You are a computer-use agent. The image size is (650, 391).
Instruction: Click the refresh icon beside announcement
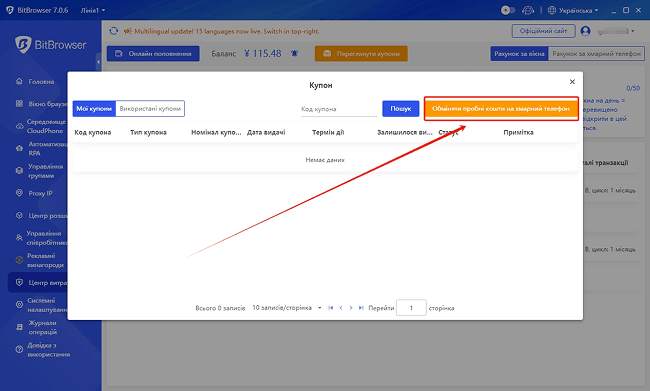click(114, 31)
